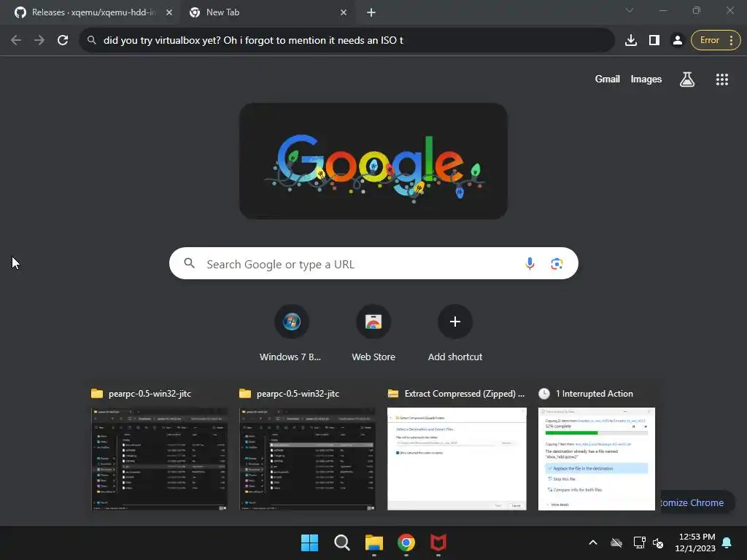The height and width of the screenshot is (560, 747).
Task: Open the Windows Start menu
Action: coord(309,542)
